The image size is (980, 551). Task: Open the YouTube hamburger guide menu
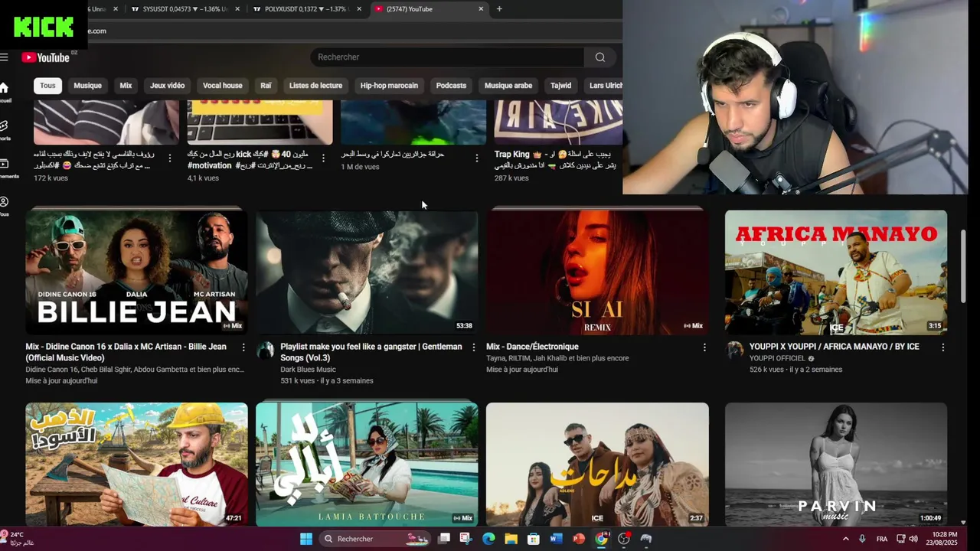click(x=4, y=57)
